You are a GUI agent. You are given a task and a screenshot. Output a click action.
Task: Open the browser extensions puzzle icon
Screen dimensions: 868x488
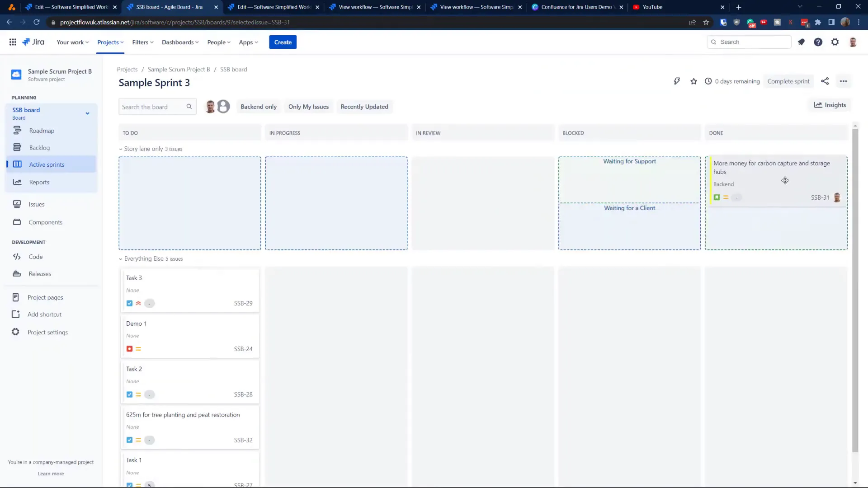tap(818, 22)
